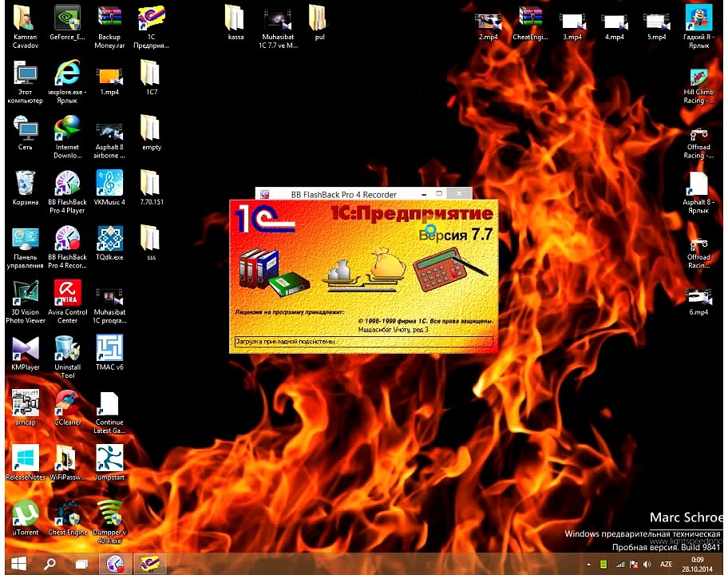The width and height of the screenshot is (728, 575).
Task: Open the Сеть network icon
Action: 25,133
